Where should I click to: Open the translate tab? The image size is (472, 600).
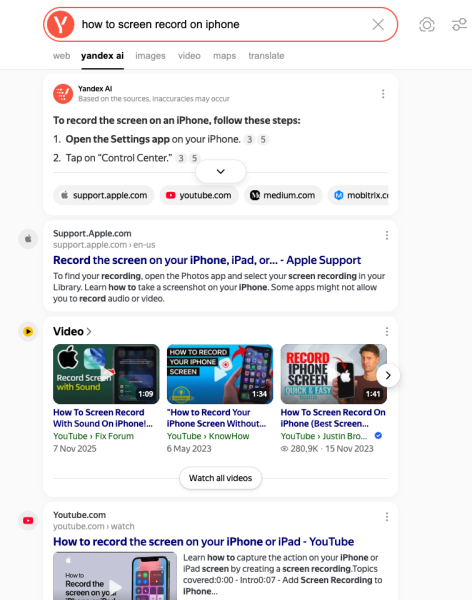pos(266,56)
